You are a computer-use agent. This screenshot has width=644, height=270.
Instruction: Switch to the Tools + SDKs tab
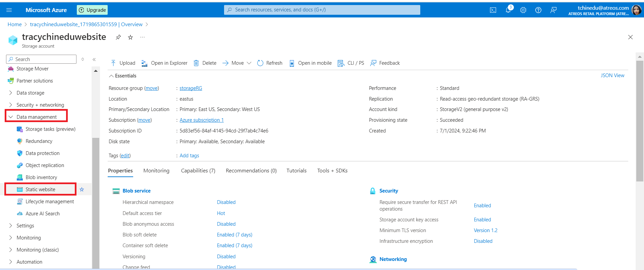[x=332, y=171]
